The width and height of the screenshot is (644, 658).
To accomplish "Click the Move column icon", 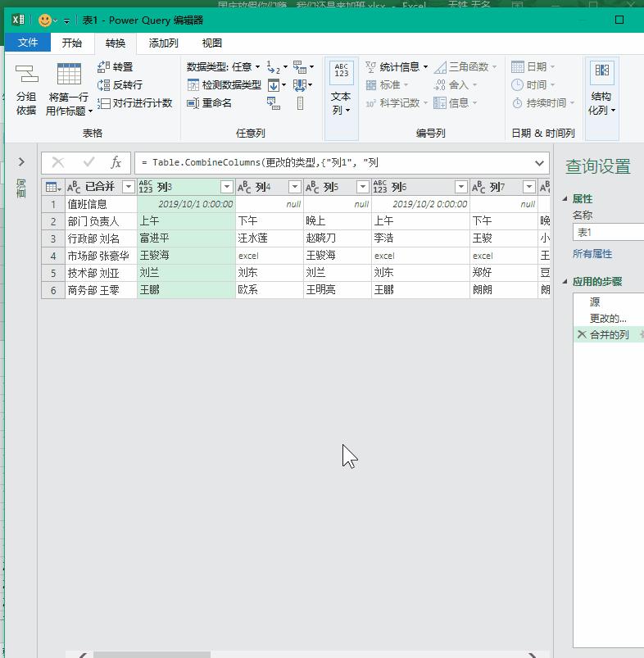I will [x=300, y=85].
